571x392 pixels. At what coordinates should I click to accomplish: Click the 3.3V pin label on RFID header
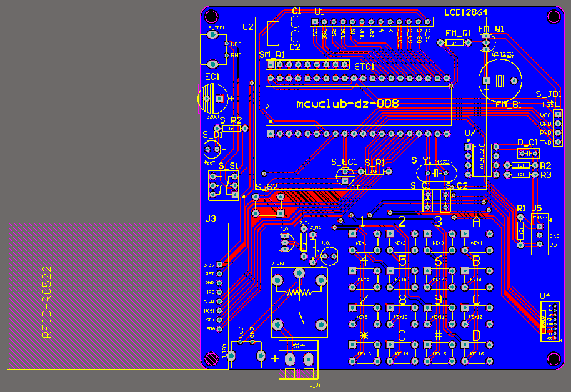click(209, 265)
